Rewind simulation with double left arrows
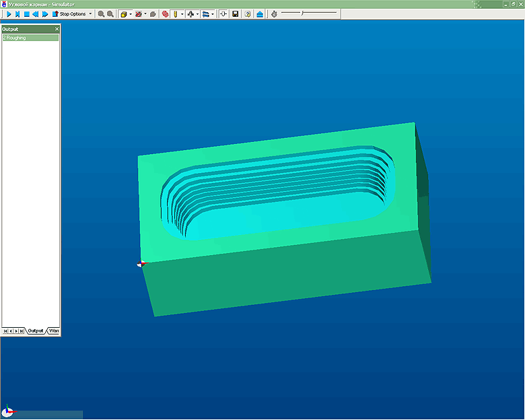 pyautogui.click(x=36, y=14)
